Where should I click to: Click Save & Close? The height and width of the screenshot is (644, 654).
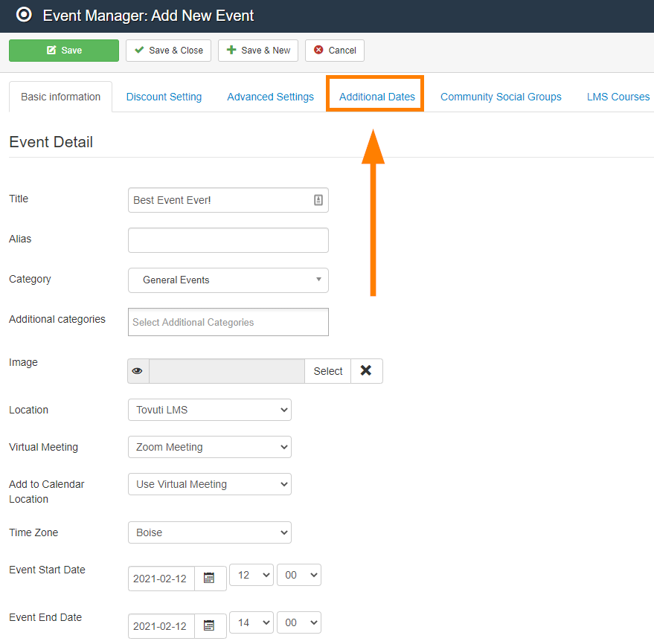[x=169, y=51]
